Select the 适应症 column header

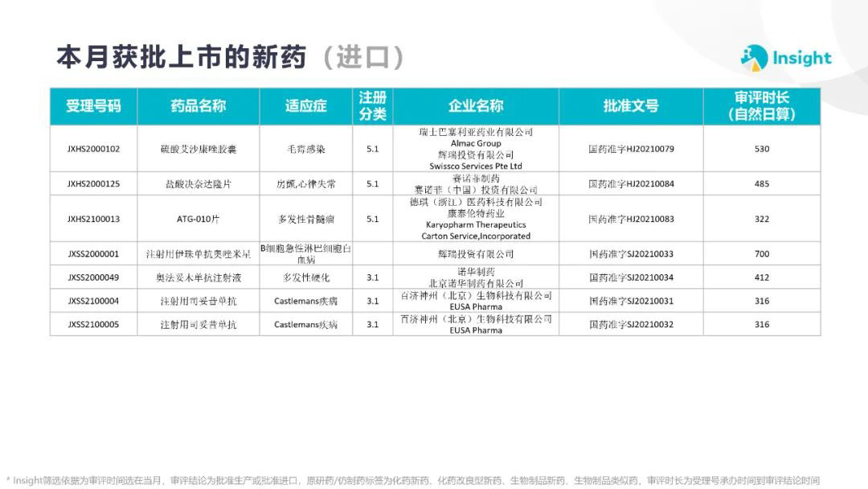point(305,106)
